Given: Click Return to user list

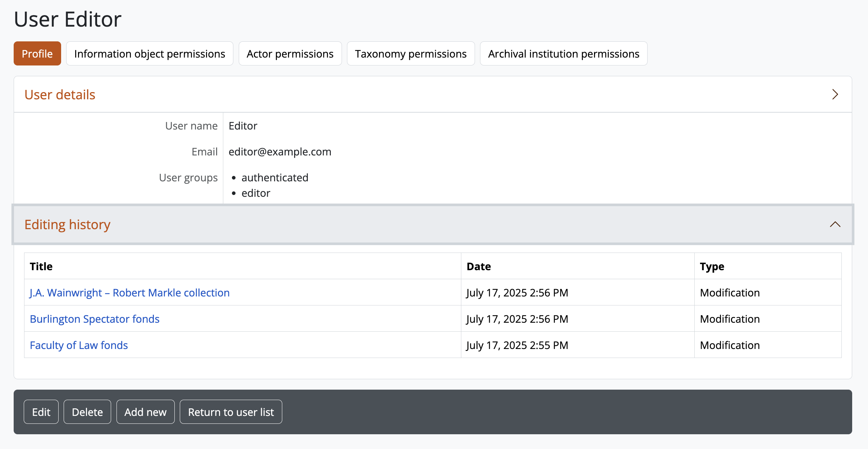Looking at the screenshot, I should (231, 412).
